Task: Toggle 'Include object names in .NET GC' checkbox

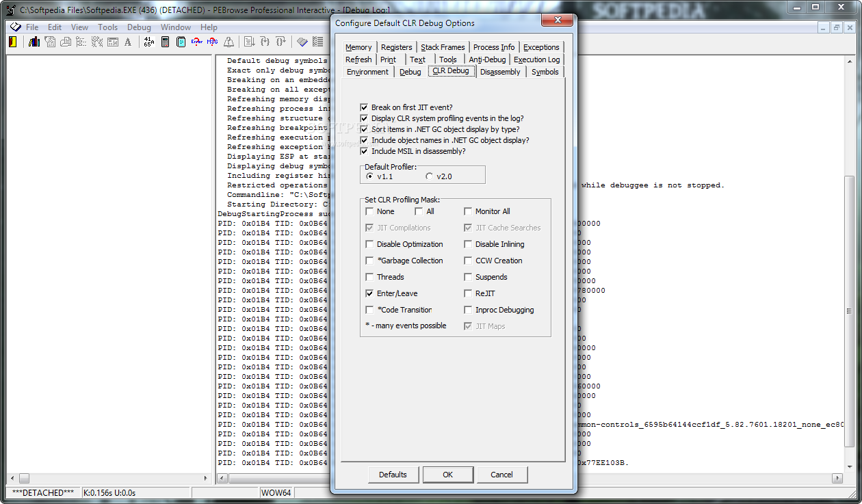Action: click(x=364, y=140)
